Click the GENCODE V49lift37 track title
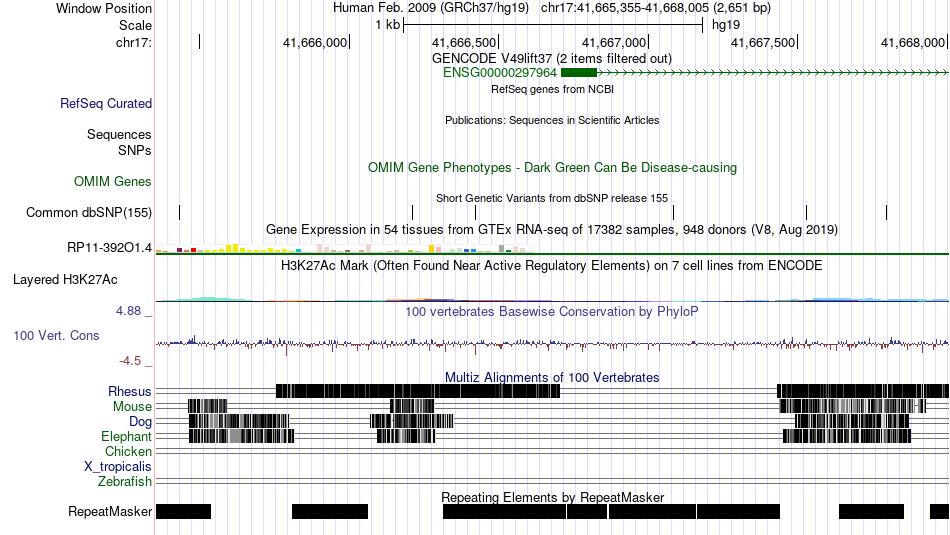 pos(551,59)
